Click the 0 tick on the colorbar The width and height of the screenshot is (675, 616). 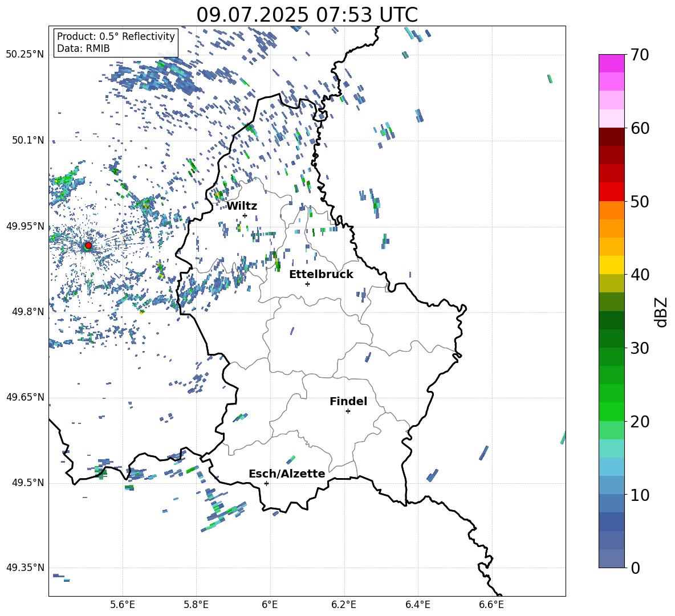pyautogui.click(x=635, y=568)
